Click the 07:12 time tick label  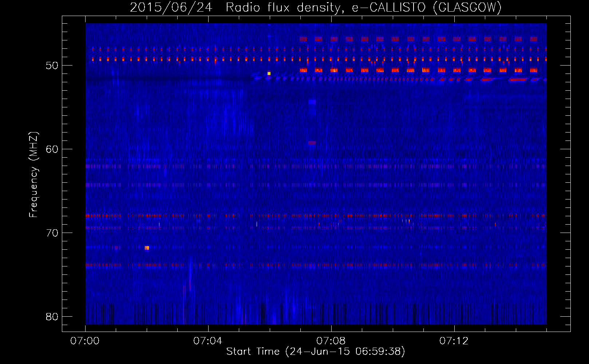click(454, 341)
